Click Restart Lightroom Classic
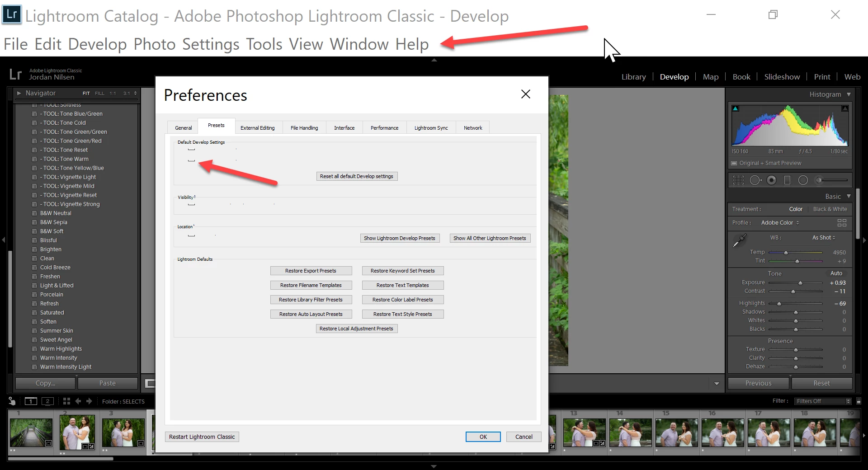Viewport: 868px width, 470px height. pyautogui.click(x=202, y=437)
